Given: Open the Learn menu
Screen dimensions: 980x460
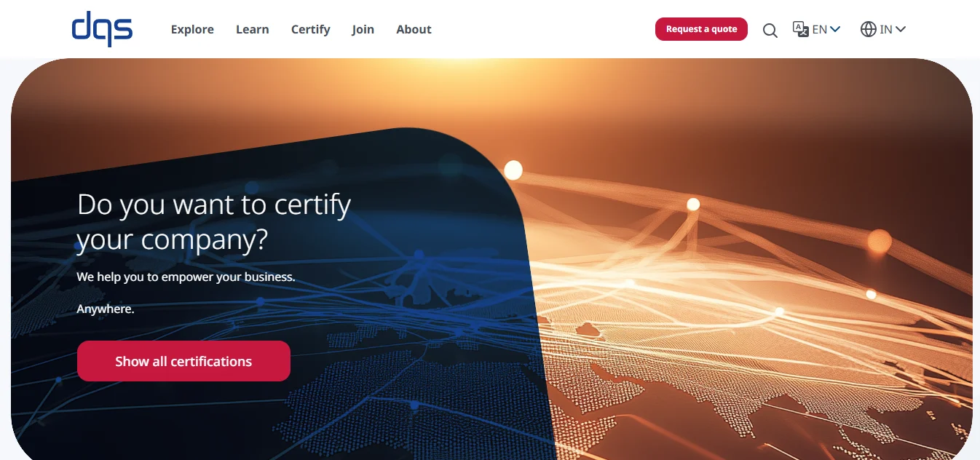Looking at the screenshot, I should (253, 29).
